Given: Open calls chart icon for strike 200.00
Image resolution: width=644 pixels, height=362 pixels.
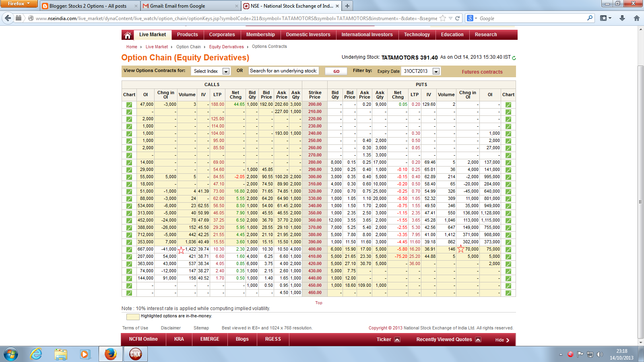Looking at the screenshot, I should click(129, 105).
